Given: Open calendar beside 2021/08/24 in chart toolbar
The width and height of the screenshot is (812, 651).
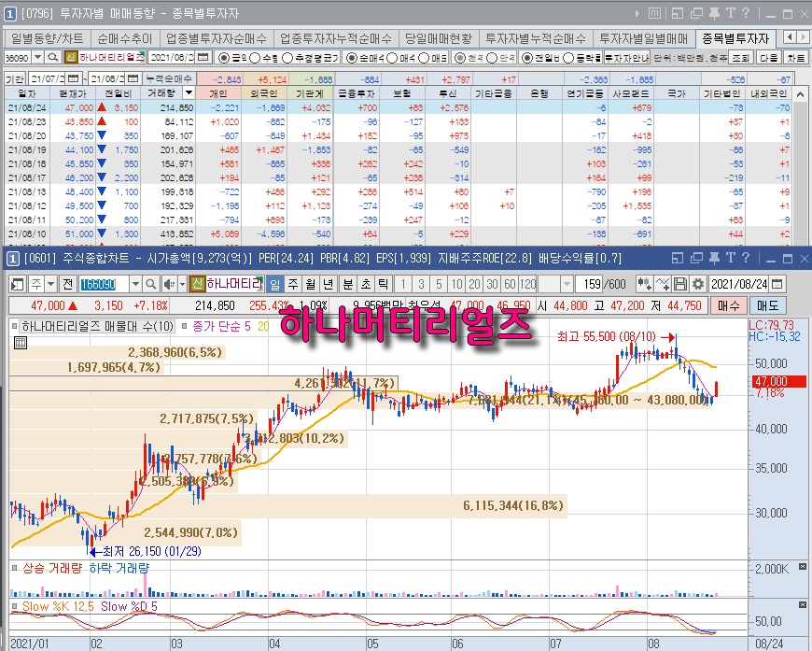Looking at the screenshot, I should coord(777,284).
